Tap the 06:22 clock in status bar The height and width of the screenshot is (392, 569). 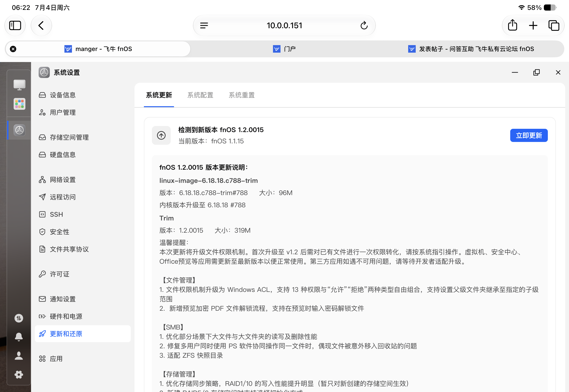21,8
